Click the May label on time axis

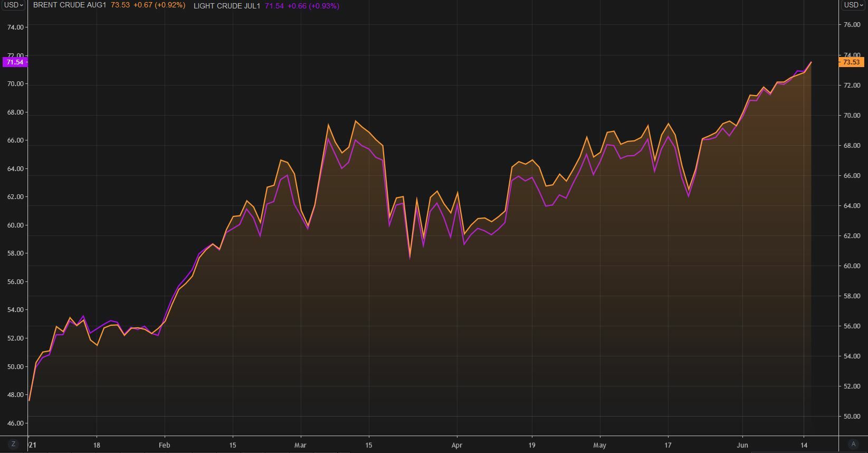[600, 445]
